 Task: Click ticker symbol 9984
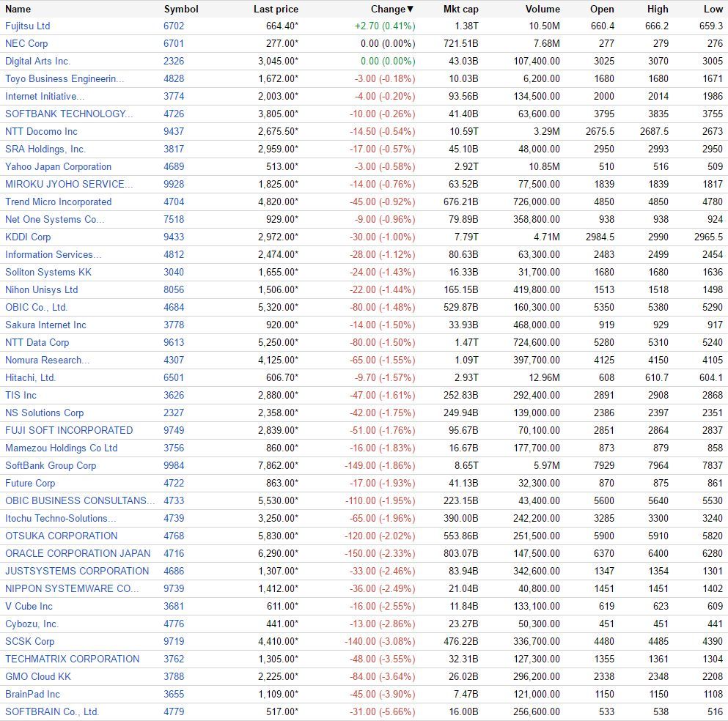pyautogui.click(x=174, y=466)
